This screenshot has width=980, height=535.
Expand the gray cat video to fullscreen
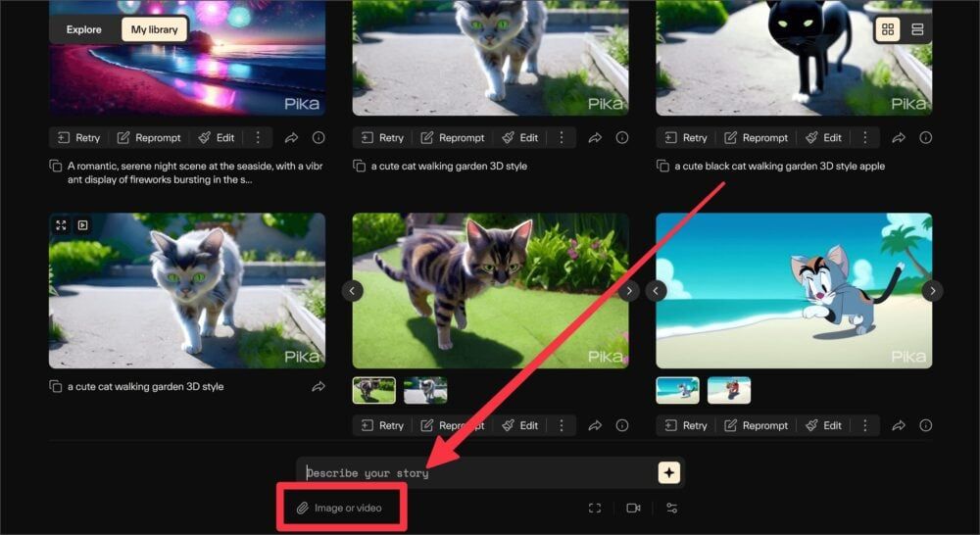point(61,225)
